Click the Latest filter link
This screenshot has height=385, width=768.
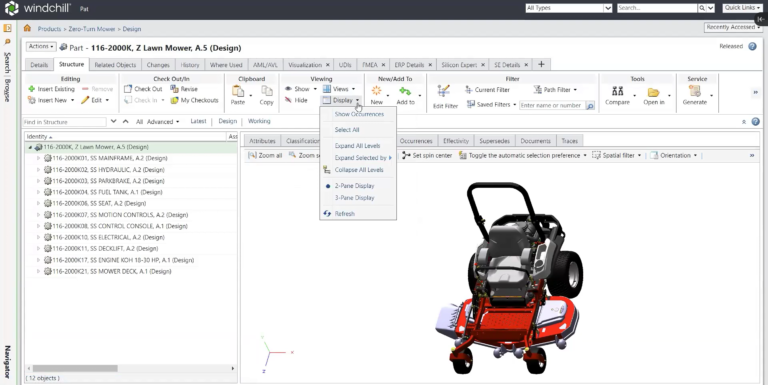(x=198, y=121)
